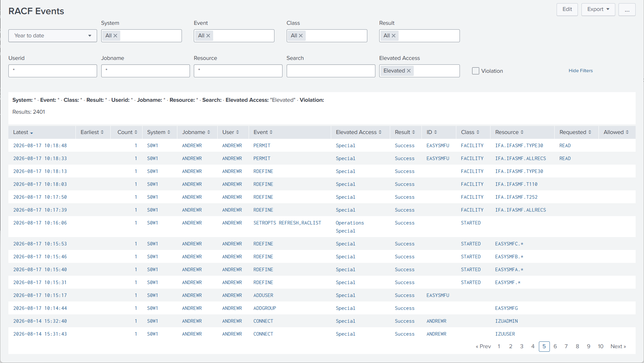
Task: Open the Year to date time range dropdown
Action: tap(53, 36)
